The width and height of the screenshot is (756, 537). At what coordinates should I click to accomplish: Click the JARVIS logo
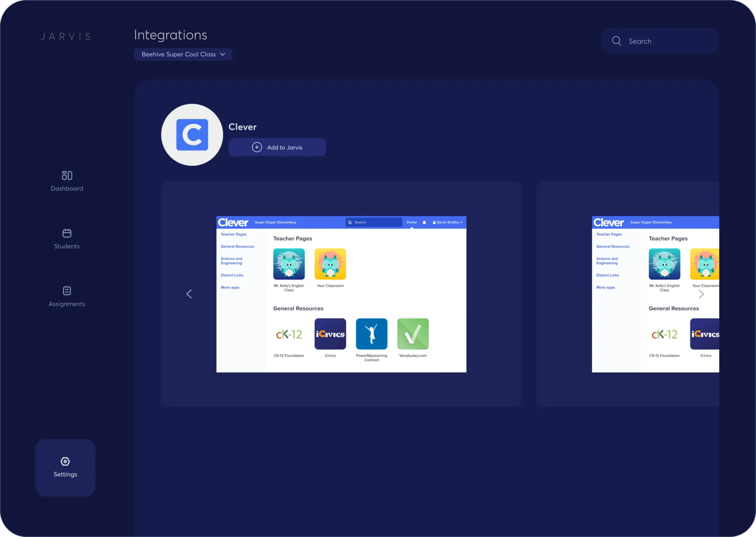(x=66, y=36)
